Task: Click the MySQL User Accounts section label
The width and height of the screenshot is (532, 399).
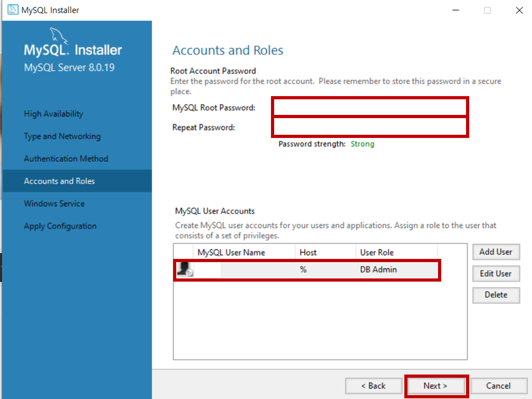Action: coord(215,211)
